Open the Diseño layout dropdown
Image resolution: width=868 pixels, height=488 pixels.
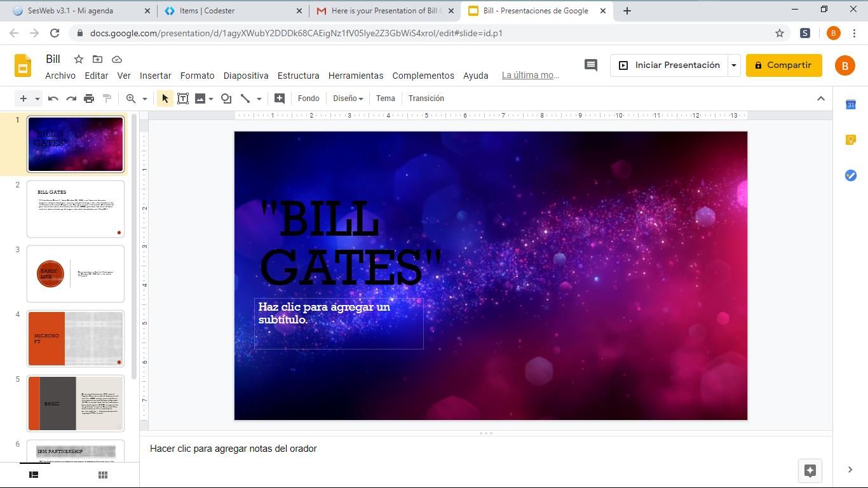(x=348, y=98)
